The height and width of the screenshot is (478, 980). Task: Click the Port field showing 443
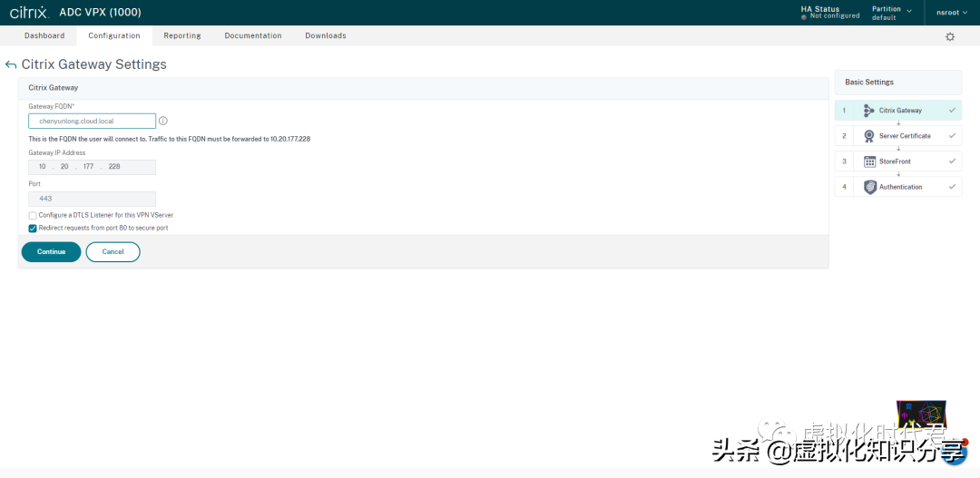(x=92, y=199)
